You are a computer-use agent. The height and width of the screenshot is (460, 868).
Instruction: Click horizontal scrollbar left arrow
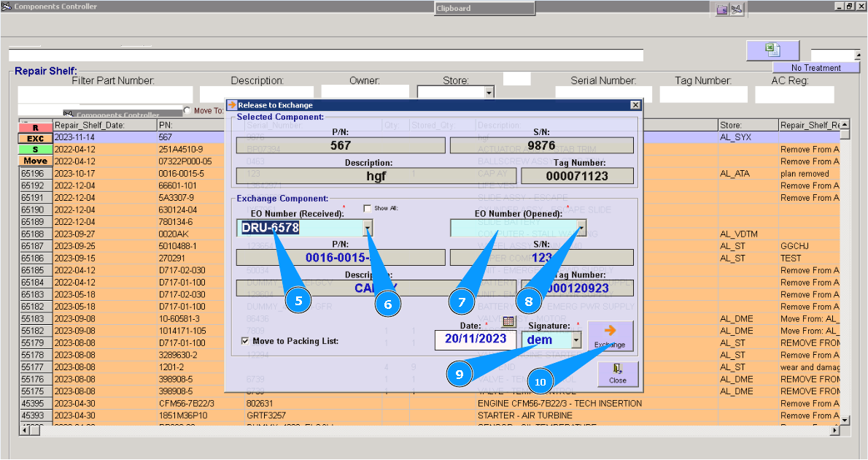pyautogui.click(x=24, y=430)
